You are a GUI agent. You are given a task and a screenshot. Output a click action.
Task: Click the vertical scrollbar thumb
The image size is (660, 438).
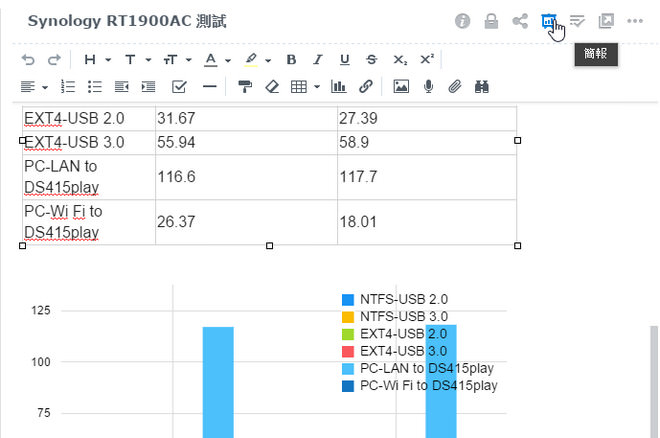pos(654,382)
